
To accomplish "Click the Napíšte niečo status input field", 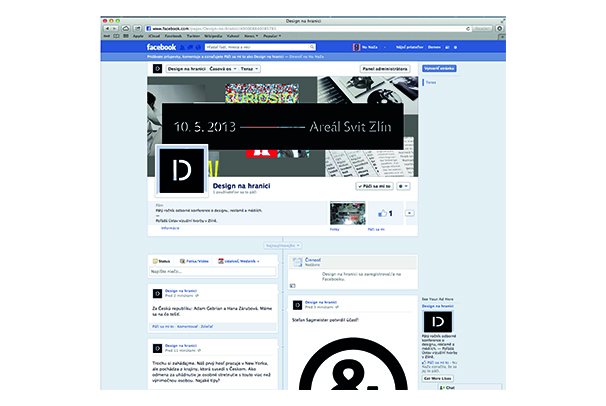I will click(213, 271).
